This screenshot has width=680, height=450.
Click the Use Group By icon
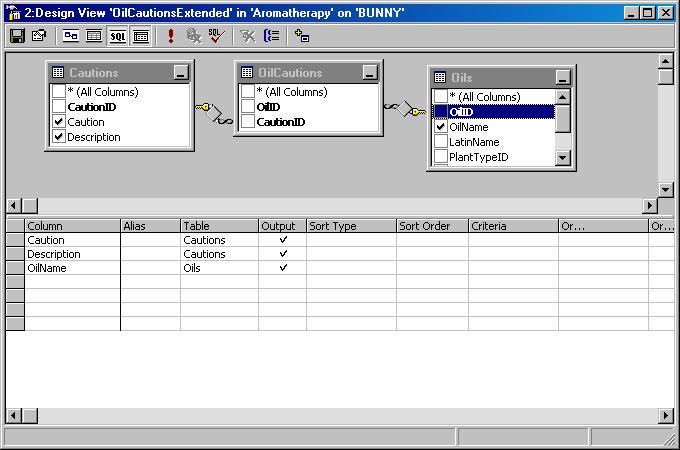(x=272, y=36)
